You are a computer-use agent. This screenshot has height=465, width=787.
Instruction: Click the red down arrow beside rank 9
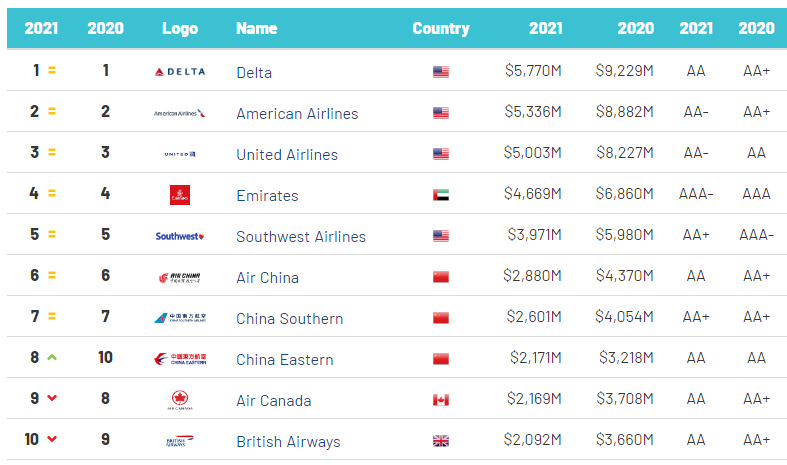pyautogui.click(x=52, y=400)
